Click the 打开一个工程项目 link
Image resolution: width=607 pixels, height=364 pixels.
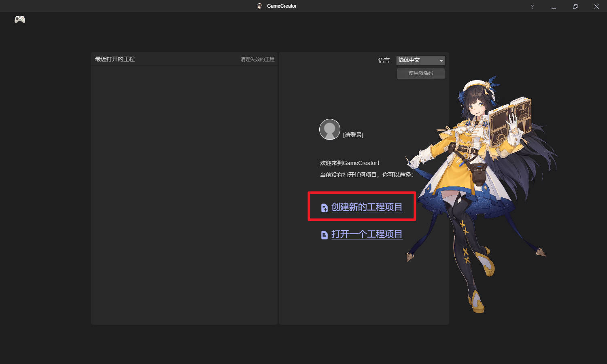pyautogui.click(x=367, y=234)
